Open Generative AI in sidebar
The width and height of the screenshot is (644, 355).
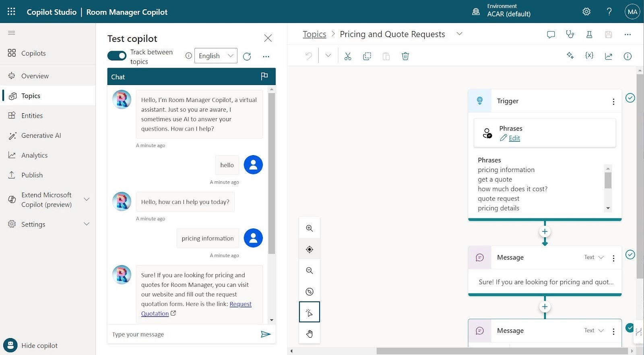click(x=48, y=135)
